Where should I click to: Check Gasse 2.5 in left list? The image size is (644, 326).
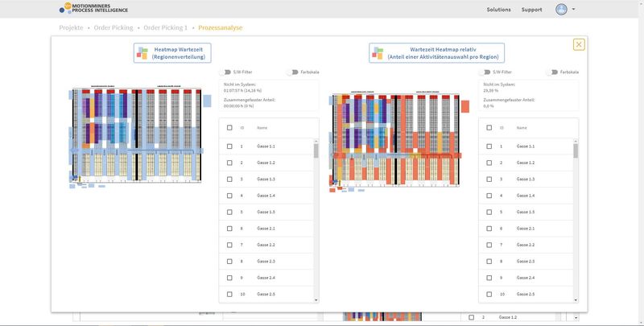pyautogui.click(x=229, y=294)
